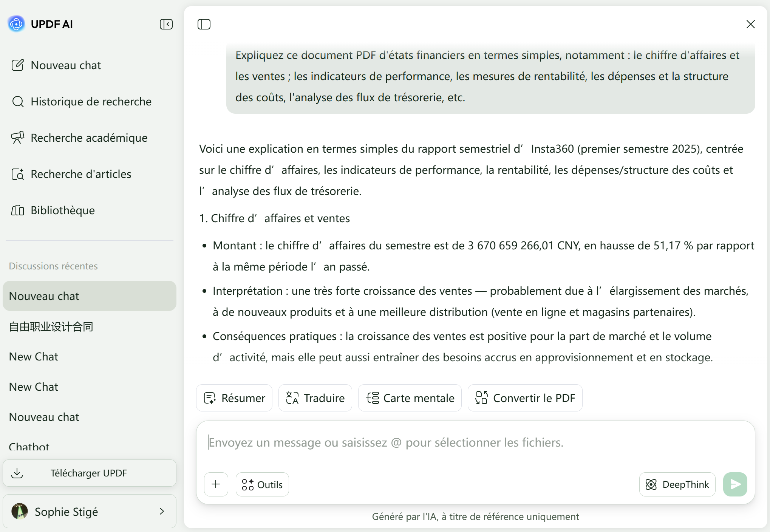Click the plus icon to attach files

(216, 484)
